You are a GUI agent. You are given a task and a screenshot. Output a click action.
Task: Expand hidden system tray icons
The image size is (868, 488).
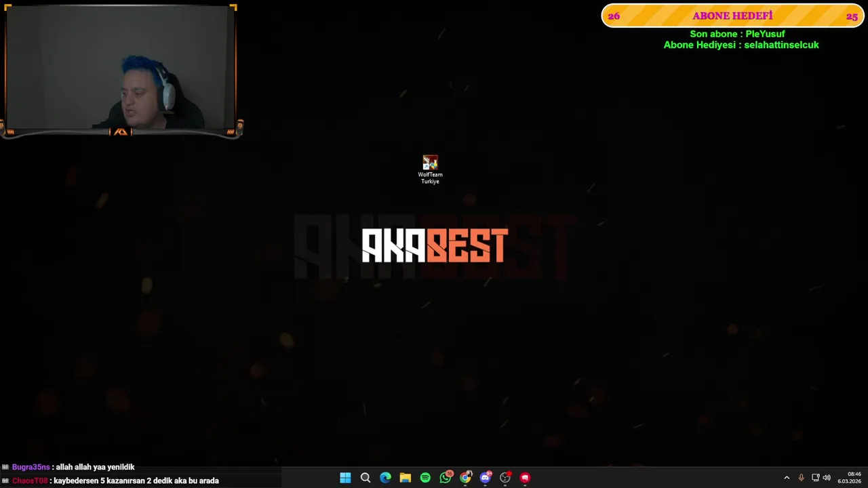tap(787, 478)
